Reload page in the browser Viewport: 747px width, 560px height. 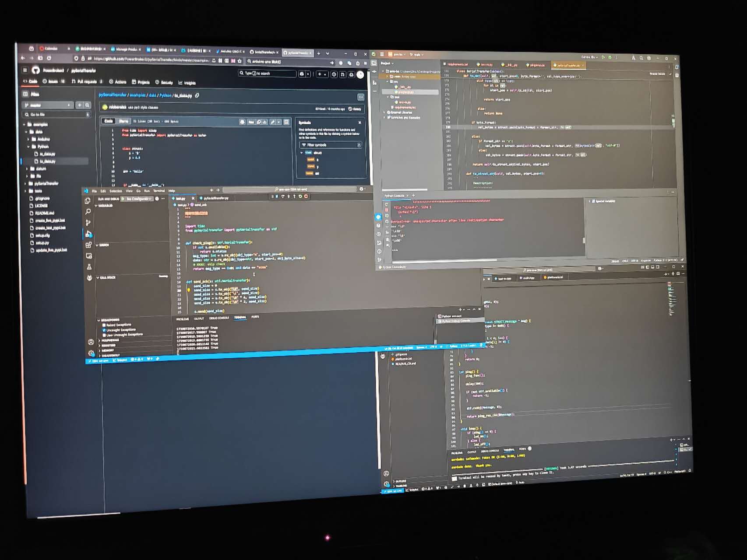tap(49, 58)
